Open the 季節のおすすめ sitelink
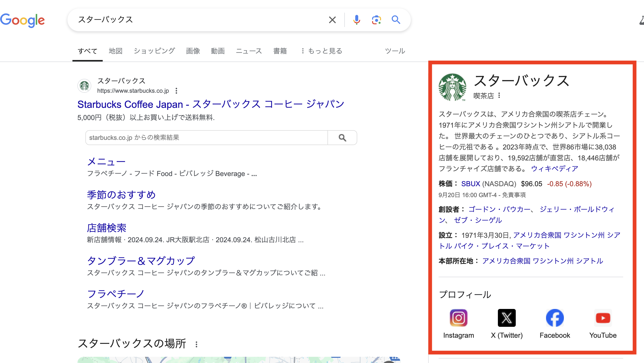The width and height of the screenshot is (644, 363). point(121,195)
